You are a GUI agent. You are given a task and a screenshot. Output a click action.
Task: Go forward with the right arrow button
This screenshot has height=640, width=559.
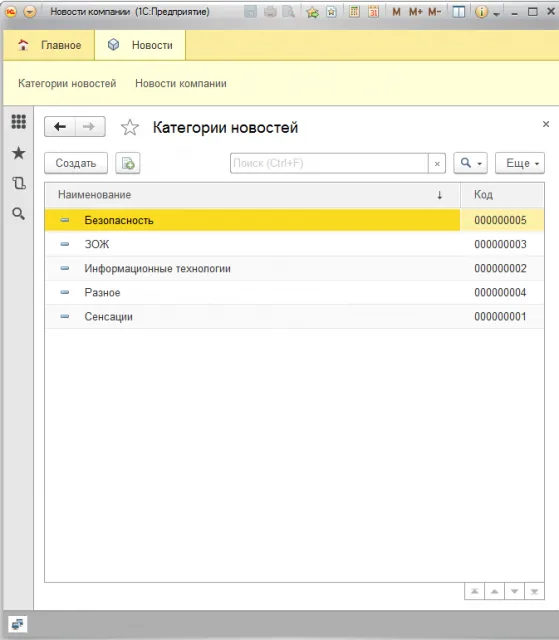(x=90, y=127)
